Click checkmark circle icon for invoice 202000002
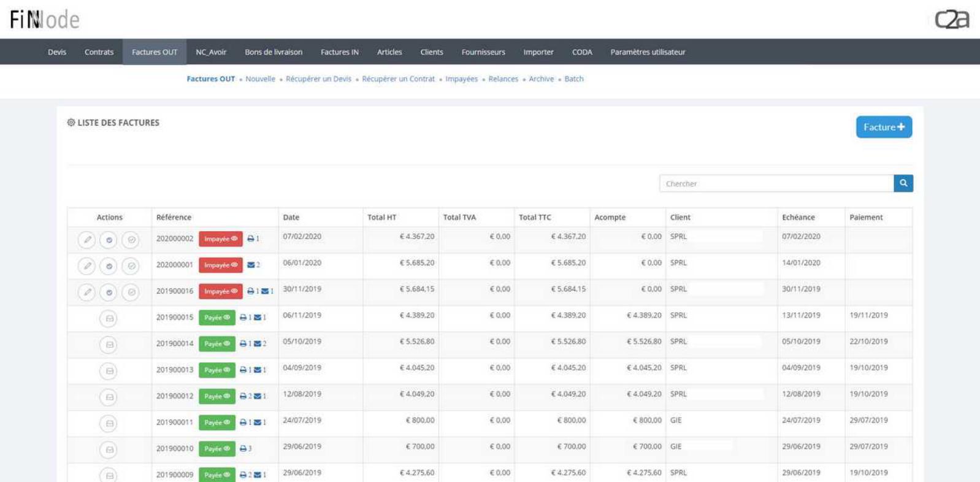This screenshot has width=980, height=482. click(x=131, y=240)
